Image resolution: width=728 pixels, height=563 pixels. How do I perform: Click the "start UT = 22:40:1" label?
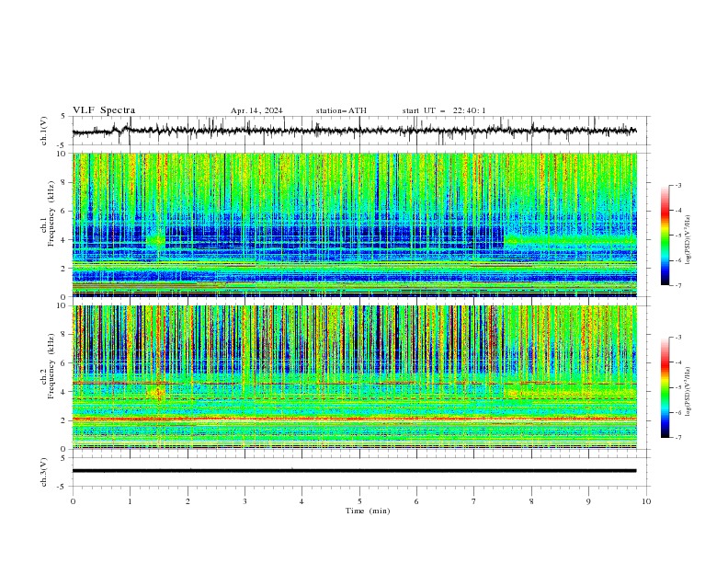pyautogui.click(x=444, y=110)
